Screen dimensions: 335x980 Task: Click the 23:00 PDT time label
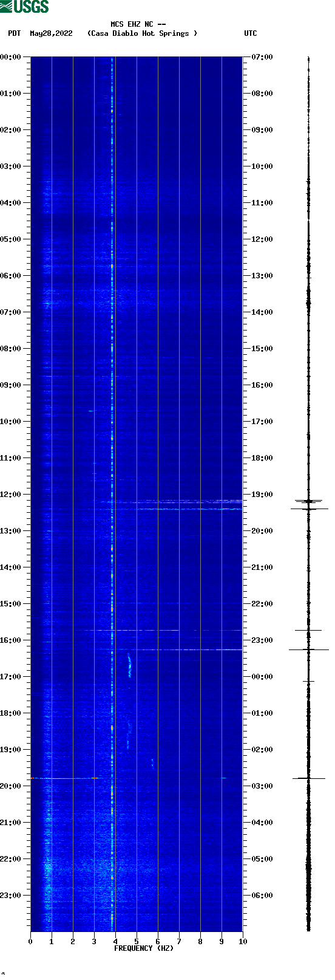pyautogui.click(x=11, y=896)
